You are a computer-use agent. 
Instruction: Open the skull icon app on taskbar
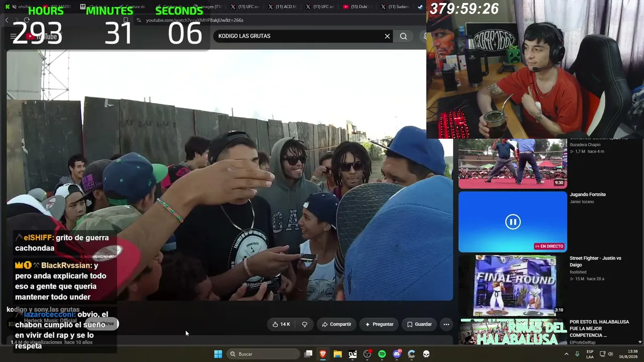click(x=426, y=354)
